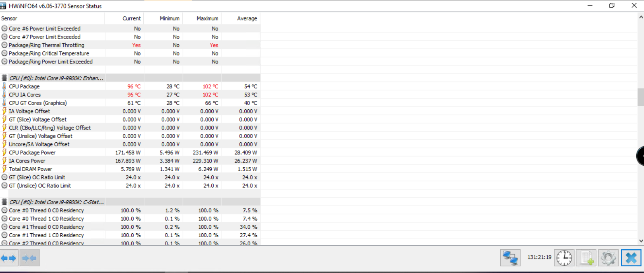Select GT (Unslice) OC Ratio Limit row
Viewport: 644px width, 273px height.
pos(130,185)
